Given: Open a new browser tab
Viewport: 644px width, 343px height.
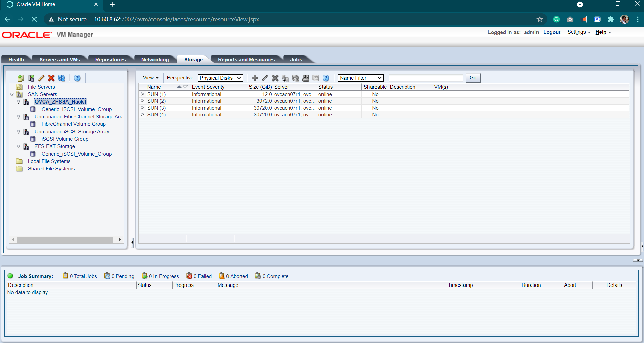Looking at the screenshot, I should (x=112, y=4).
